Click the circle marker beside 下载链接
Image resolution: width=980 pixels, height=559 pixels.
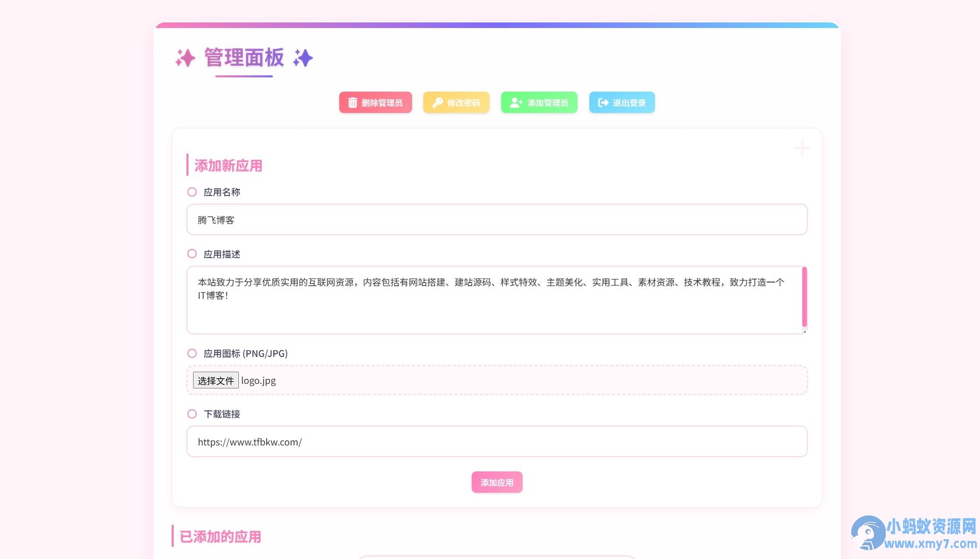pos(192,414)
